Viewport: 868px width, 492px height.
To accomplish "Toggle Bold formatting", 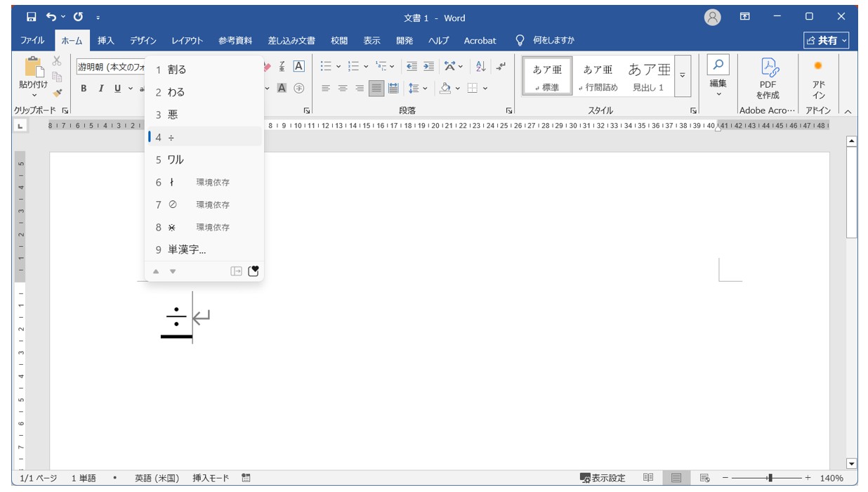I will pos(84,88).
